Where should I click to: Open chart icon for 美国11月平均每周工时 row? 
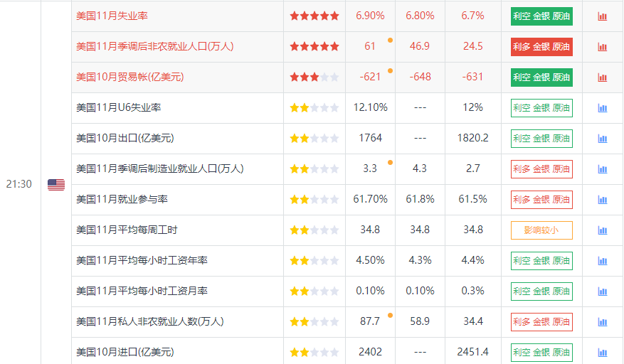pyautogui.click(x=603, y=230)
